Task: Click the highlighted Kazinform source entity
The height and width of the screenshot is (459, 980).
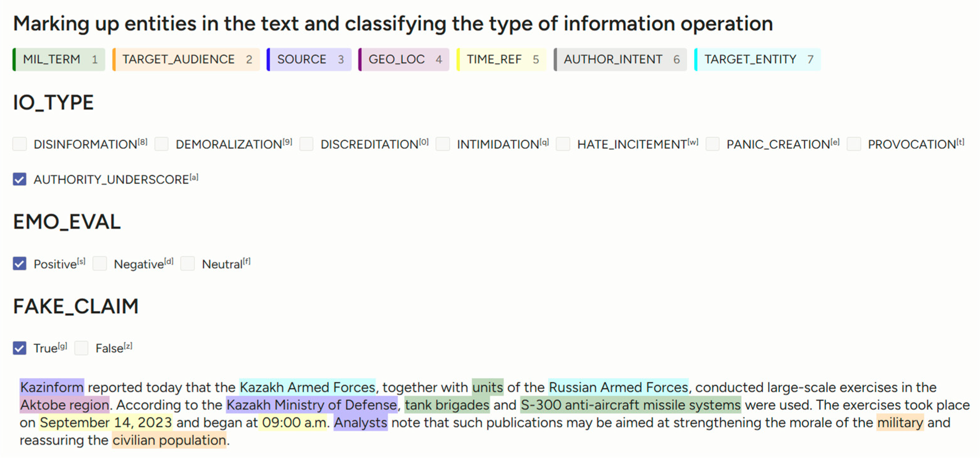Action: coord(52,387)
